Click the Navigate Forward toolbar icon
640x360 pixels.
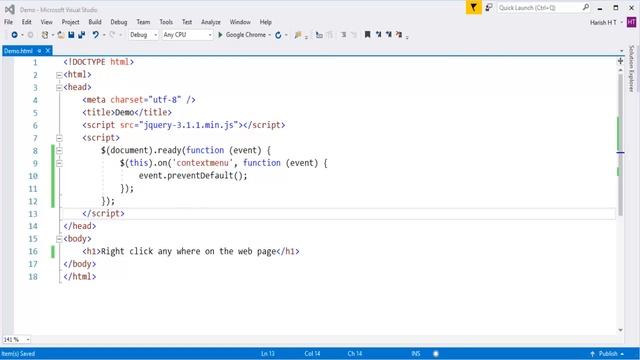click(30, 35)
